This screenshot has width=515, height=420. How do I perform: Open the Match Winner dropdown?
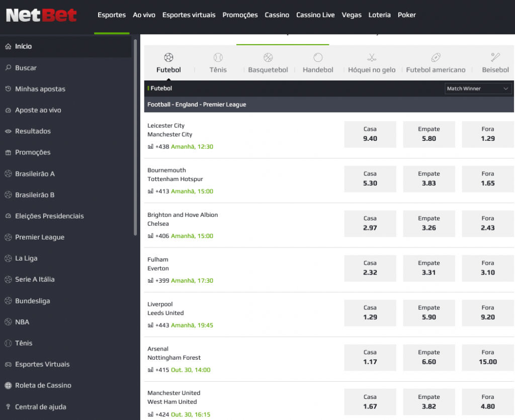(x=478, y=89)
